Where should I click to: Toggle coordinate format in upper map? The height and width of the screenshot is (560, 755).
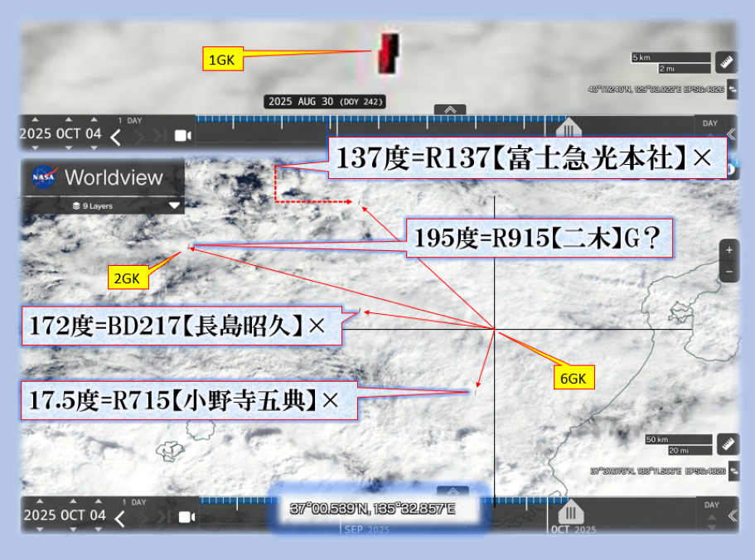(731, 88)
